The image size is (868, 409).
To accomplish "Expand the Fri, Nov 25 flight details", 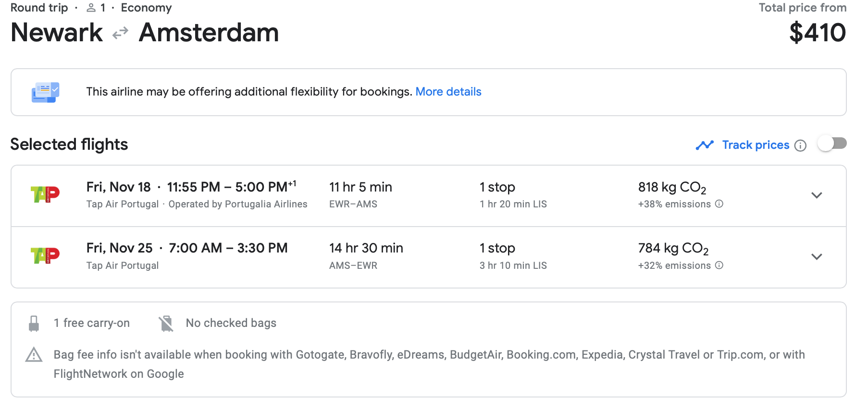I will click(x=817, y=257).
